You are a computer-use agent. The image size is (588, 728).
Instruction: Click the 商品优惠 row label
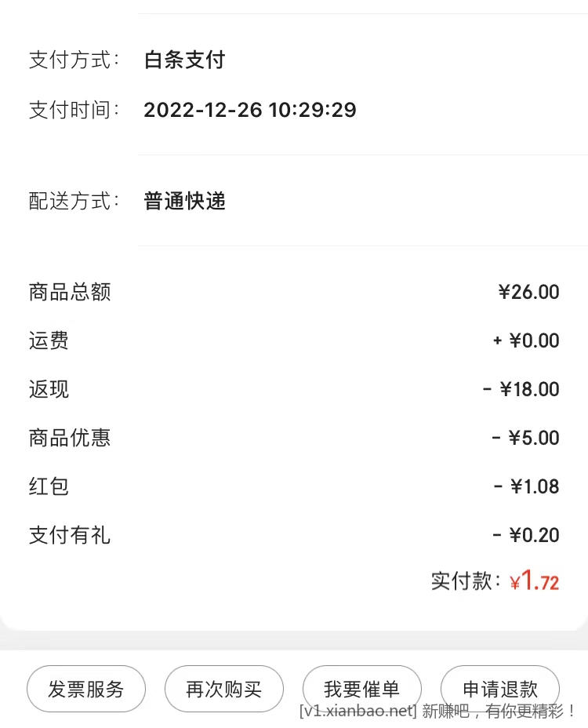70,438
